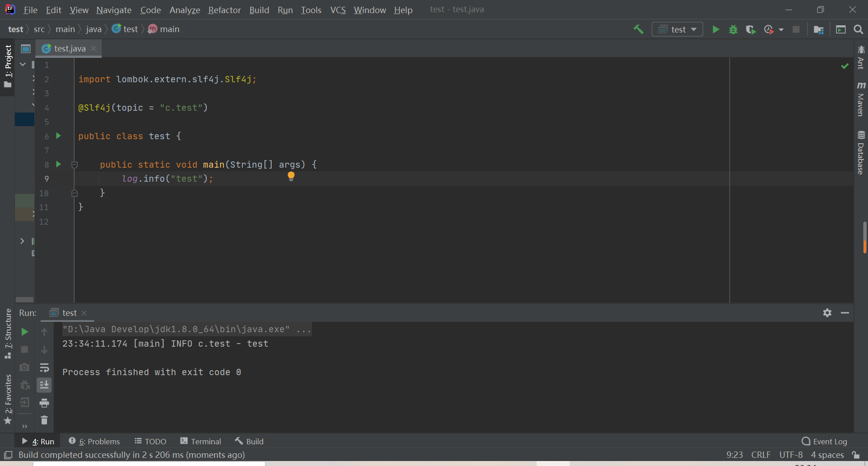Viewport: 868px width, 466px height.
Task: Collapse main method fold marker on line 8
Action: click(x=75, y=165)
